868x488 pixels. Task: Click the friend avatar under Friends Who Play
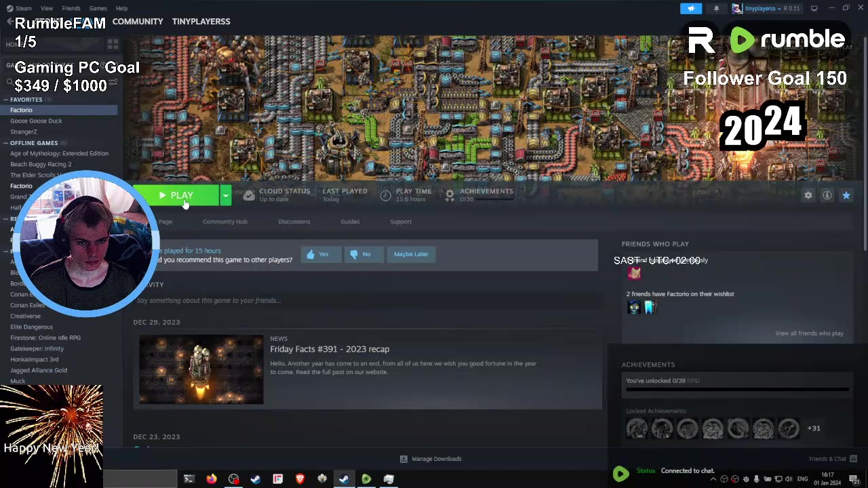(x=635, y=273)
